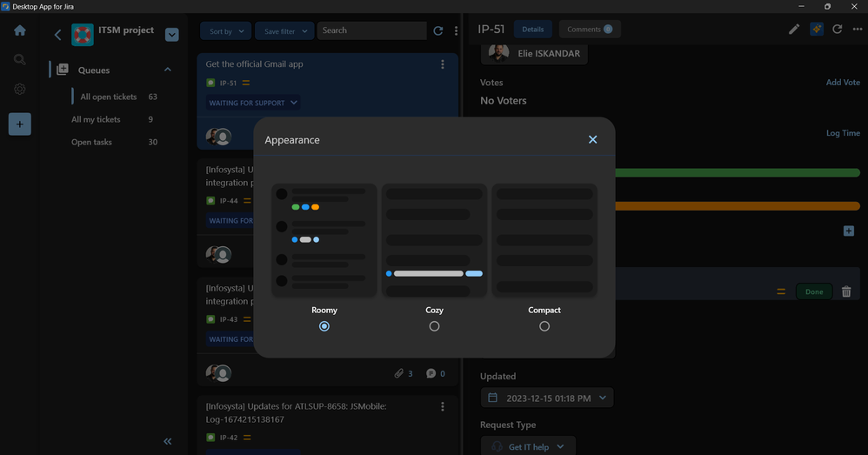868x455 pixels.
Task: Open the Sort by dropdown
Action: pos(226,31)
